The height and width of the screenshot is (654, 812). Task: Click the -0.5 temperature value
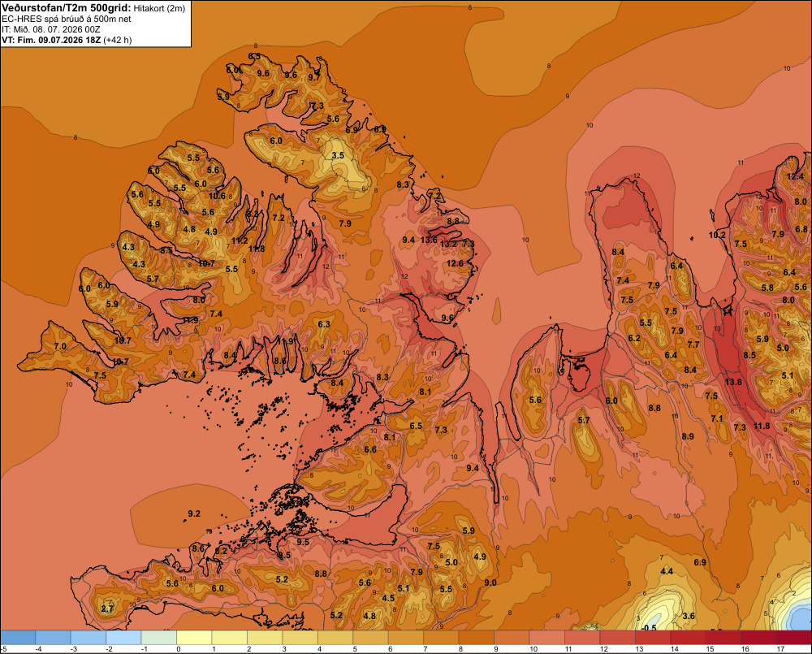click(649, 627)
